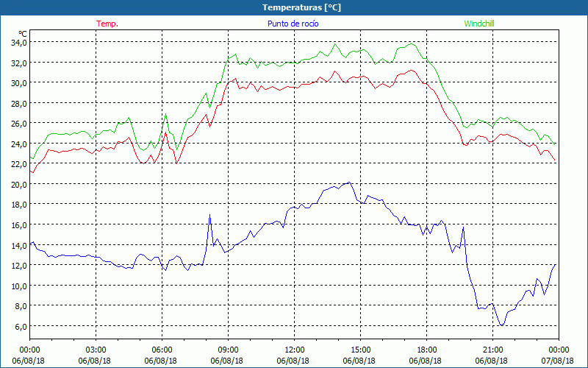The height and width of the screenshot is (368, 588).
Task: Click the 09:00 time axis label
Action: pyautogui.click(x=228, y=350)
